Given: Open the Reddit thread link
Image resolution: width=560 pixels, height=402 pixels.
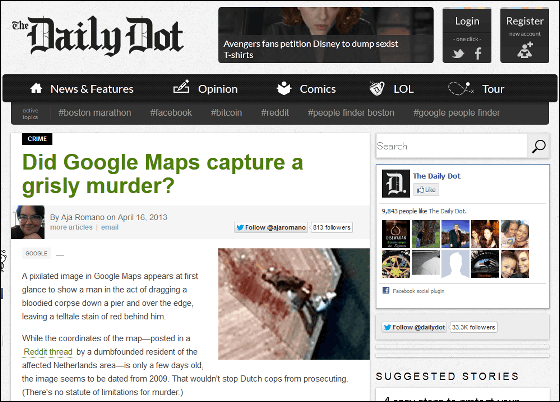Looking at the screenshot, I should point(48,352).
